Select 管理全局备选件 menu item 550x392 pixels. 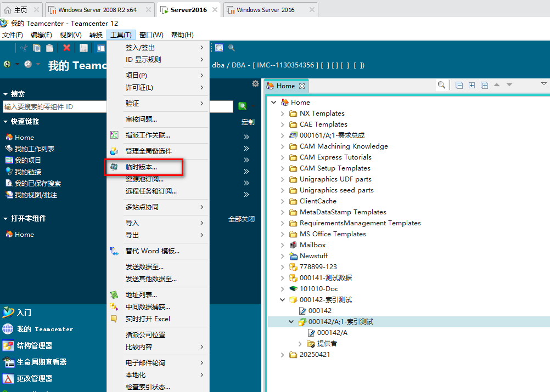click(158, 151)
